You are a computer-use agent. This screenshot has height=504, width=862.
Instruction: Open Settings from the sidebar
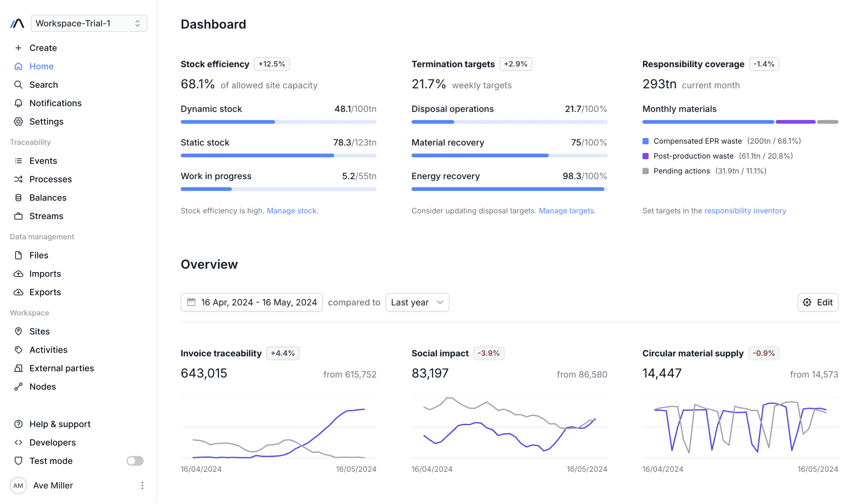46,122
